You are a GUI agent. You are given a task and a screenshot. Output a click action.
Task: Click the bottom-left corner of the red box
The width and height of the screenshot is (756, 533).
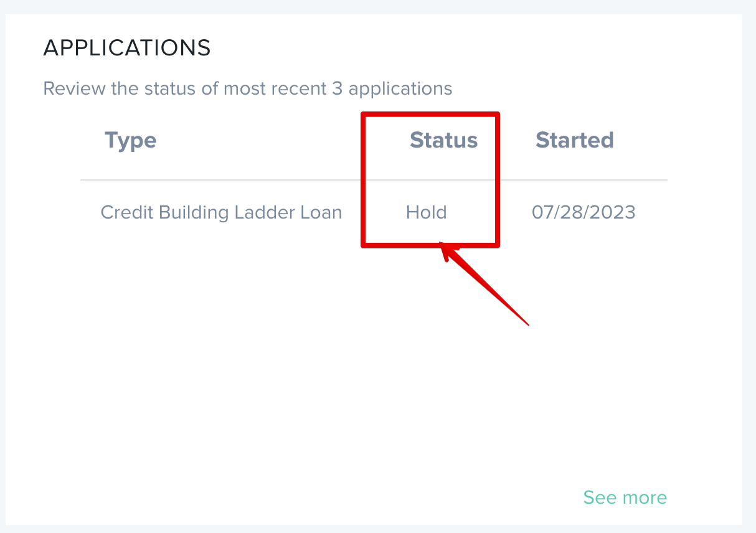click(x=364, y=245)
